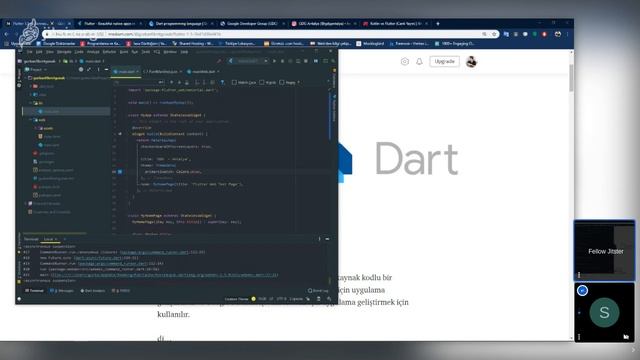Click the Build hammer icon in the IDE toolbar

point(219,61)
